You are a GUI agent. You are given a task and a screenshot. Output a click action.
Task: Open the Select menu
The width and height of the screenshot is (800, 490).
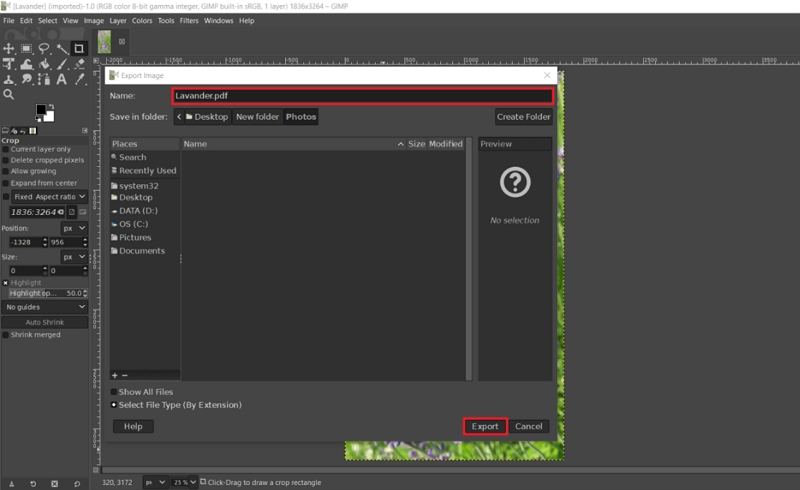47,21
